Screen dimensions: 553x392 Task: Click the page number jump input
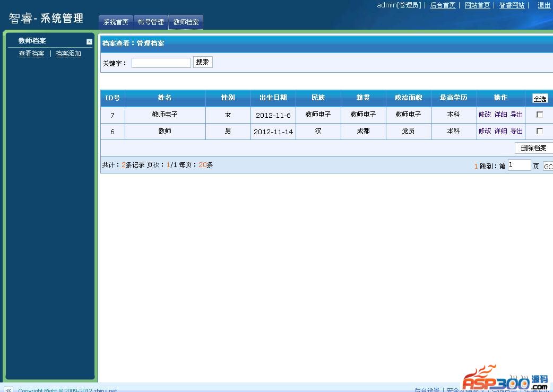(x=519, y=165)
